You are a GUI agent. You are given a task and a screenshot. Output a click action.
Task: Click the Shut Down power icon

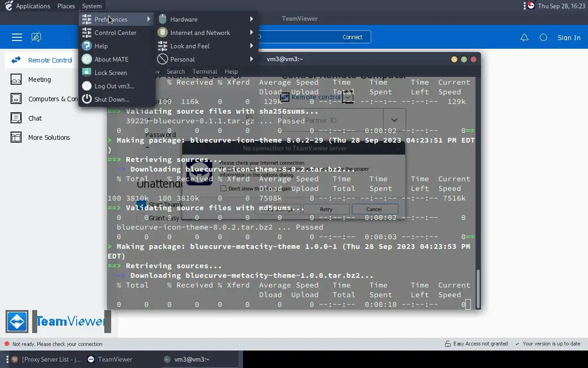tap(87, 99)
